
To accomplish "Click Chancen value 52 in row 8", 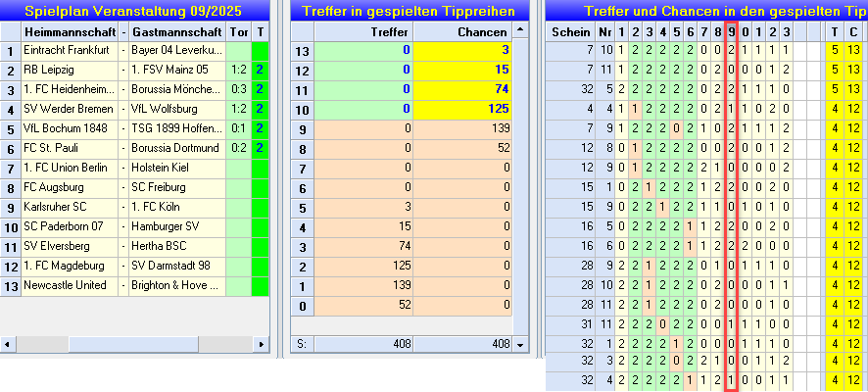I will [462, 148].
